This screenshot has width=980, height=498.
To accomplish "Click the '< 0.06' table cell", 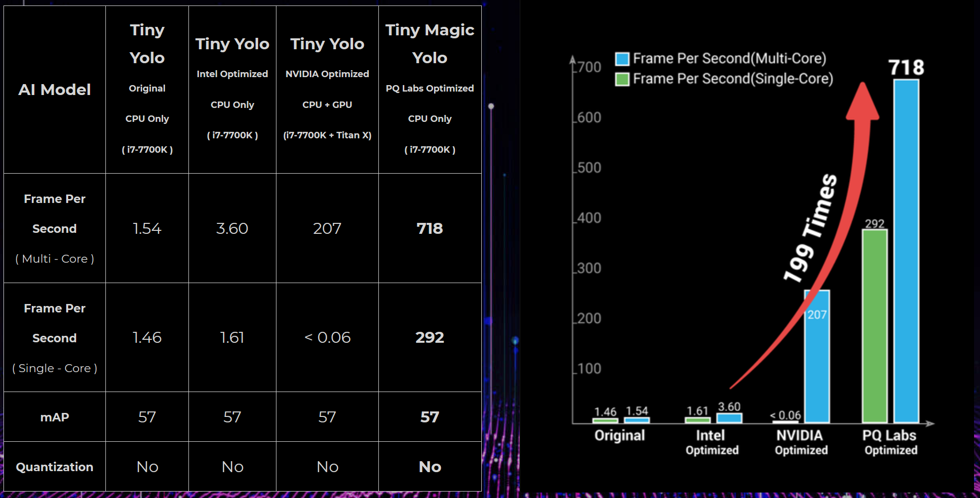I will pos(327,337).
